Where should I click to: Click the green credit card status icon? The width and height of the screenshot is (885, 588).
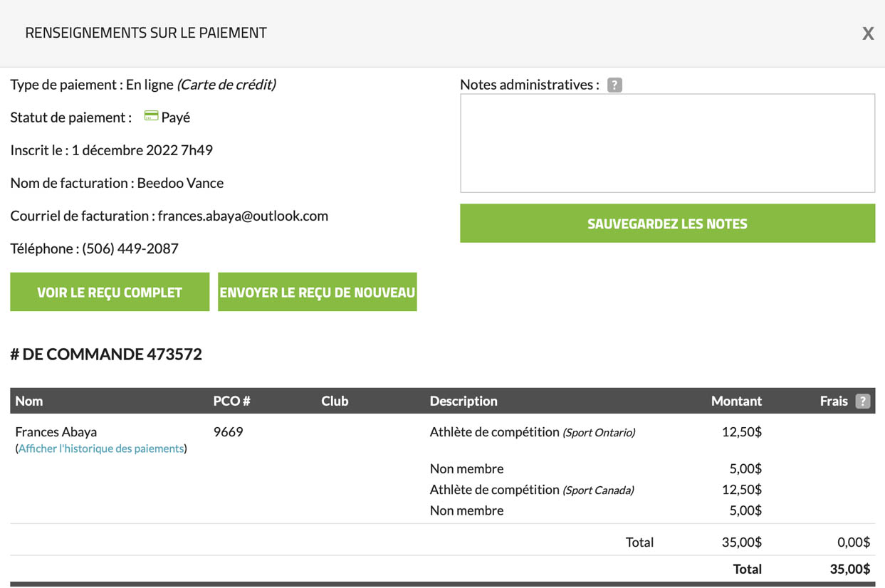(x=151, y=116)
